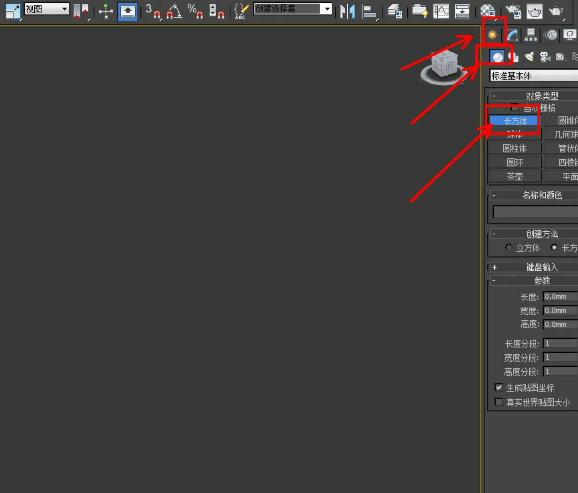Image resolution: width=578 pixels, height=493 pixels.
Task: Enable 真实世界贴图大小 checkbox
Action: pyautogui.click(x=499, y=402)
